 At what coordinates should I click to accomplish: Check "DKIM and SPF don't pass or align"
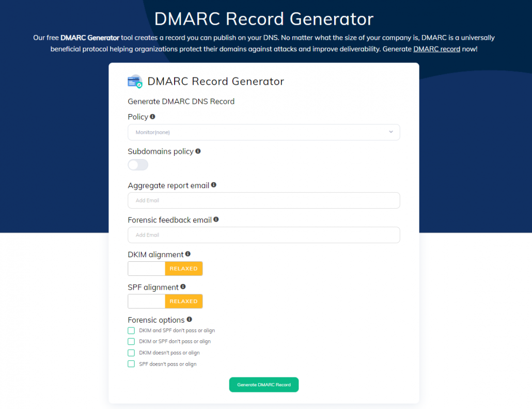(x=131, y=330)
